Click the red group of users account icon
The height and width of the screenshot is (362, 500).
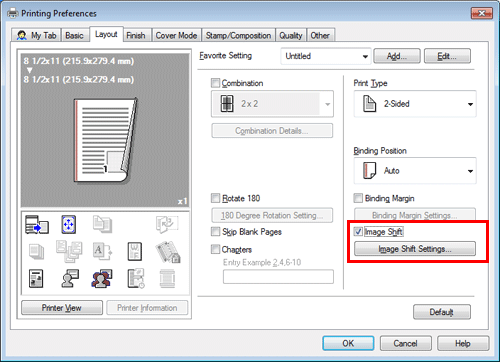[x=102, y=278]
